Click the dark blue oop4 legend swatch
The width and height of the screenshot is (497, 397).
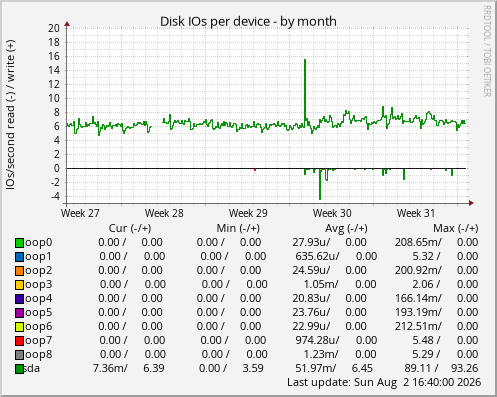(19, 299)
